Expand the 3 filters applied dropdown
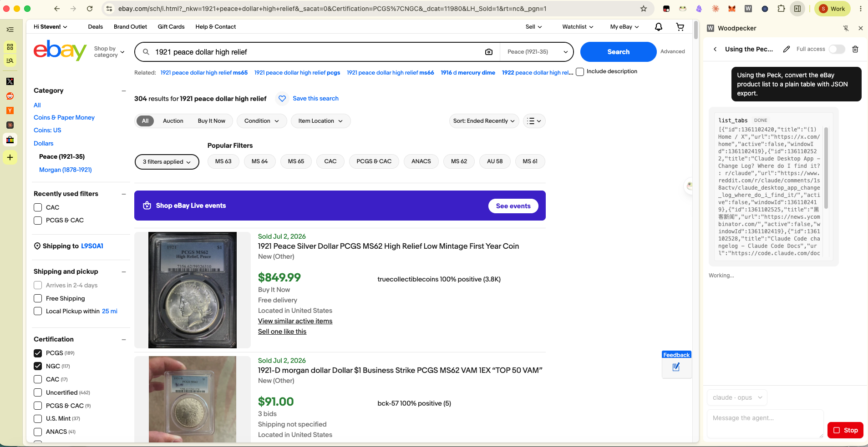 pos(167,162)
